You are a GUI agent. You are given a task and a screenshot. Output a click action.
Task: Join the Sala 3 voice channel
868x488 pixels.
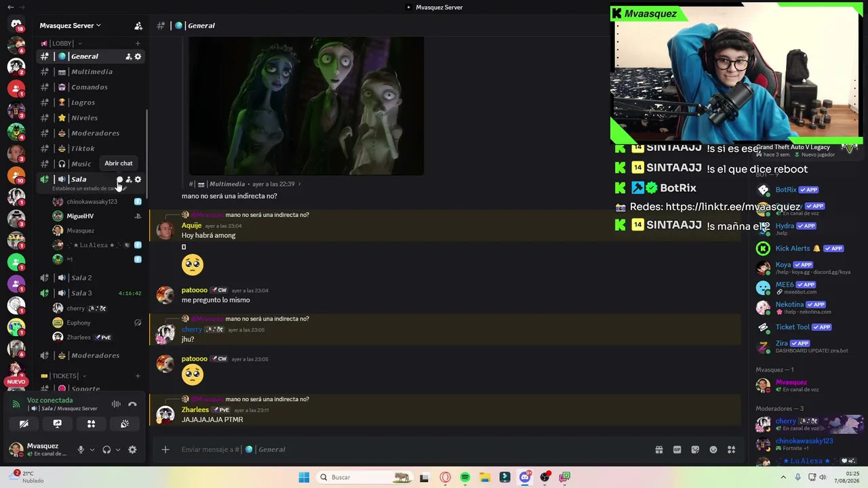[91, 293]
